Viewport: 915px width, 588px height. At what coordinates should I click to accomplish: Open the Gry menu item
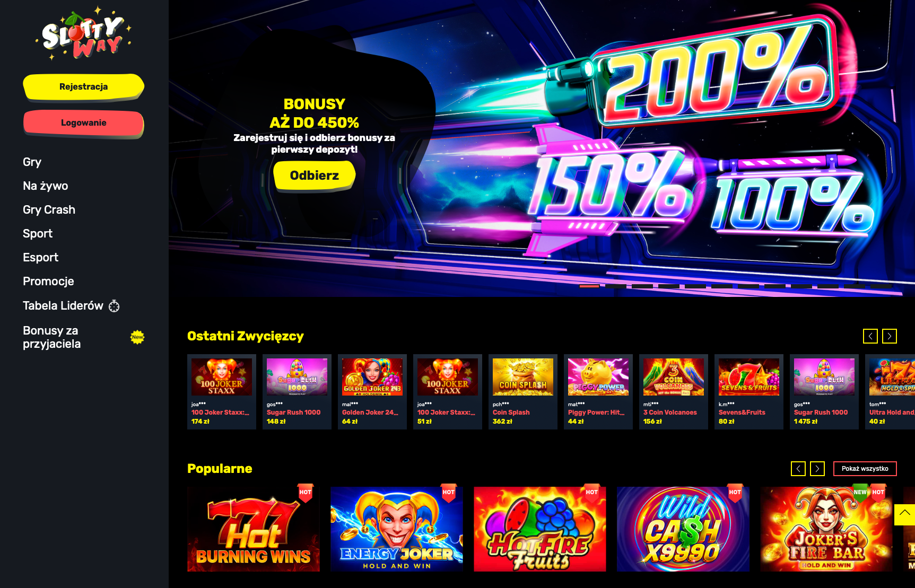[32, 162]
